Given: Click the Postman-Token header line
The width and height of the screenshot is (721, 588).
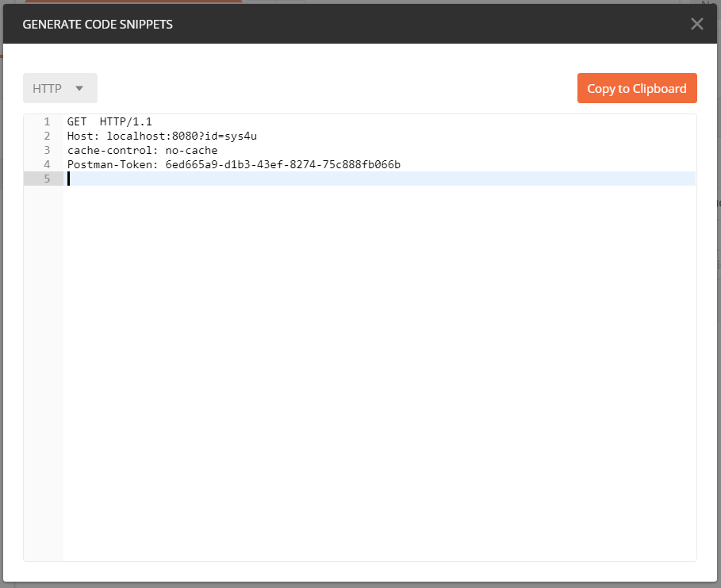Looking at the screenshot, I should click(233, 164).
